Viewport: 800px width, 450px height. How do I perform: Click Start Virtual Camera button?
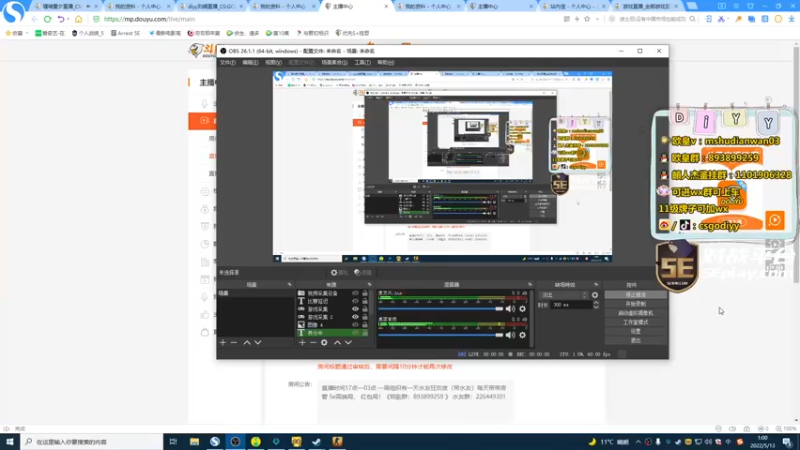(635, 313)
